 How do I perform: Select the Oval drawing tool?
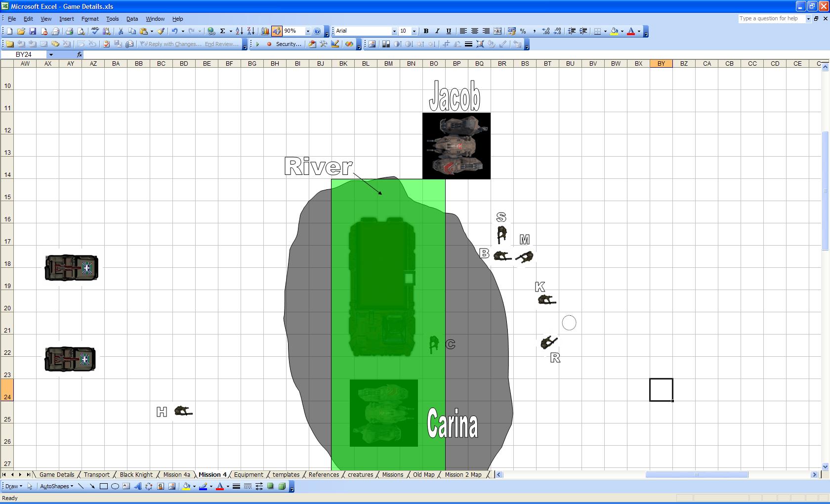115,486
